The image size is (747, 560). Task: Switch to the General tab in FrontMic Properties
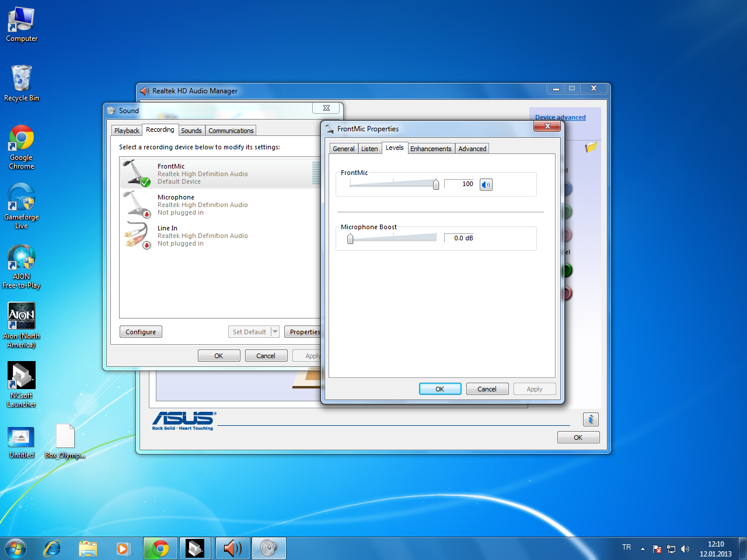pyautogui.click(x=344, y=149)
